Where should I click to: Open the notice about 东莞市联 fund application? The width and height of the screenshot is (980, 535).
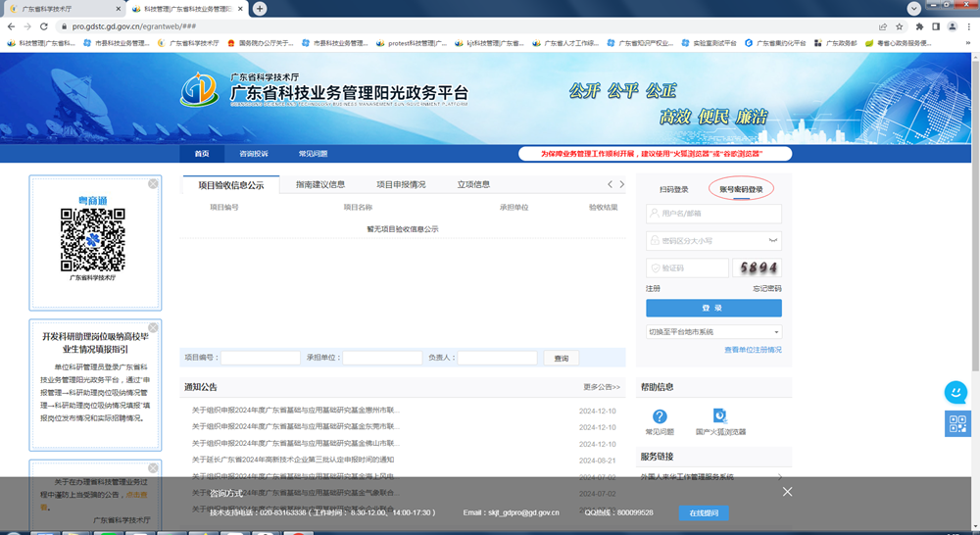[296, 427]
